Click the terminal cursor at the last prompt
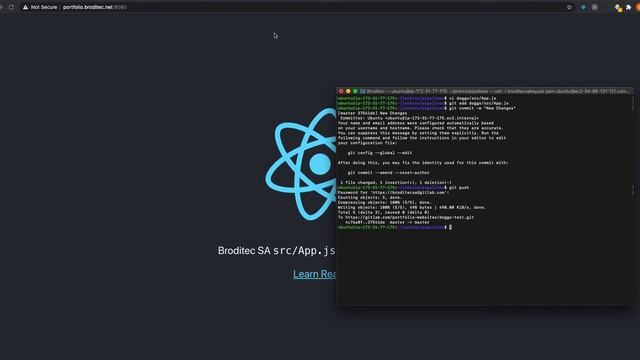This screenshot has width=640, height=360. click(x=450, y=227)
